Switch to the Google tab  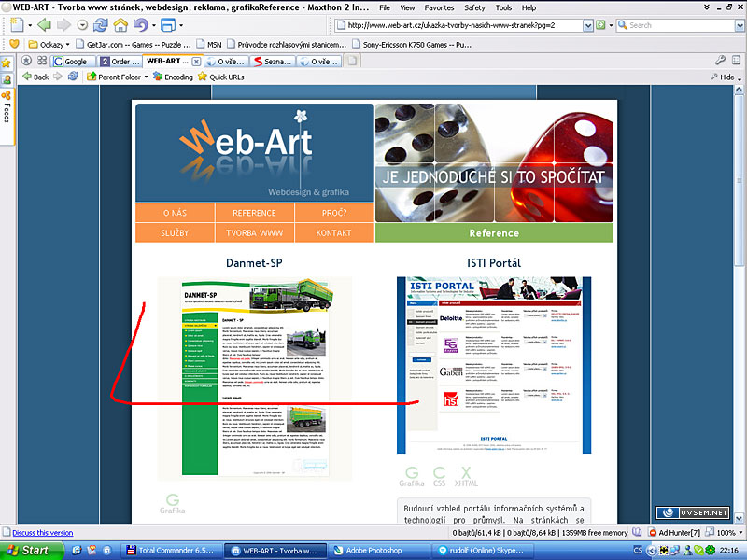point(73,62)
